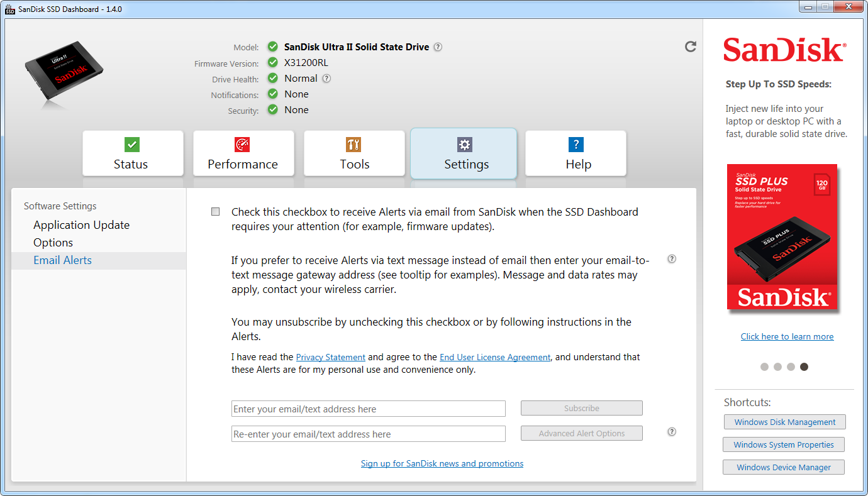Follow the 'Click here to learn more' link
Image resolution: width=868 pixels, height=496 pixels.
[787, 336]
